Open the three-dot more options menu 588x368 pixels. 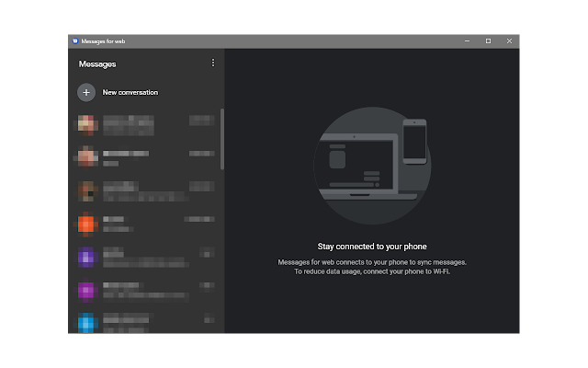pos(213,63)
